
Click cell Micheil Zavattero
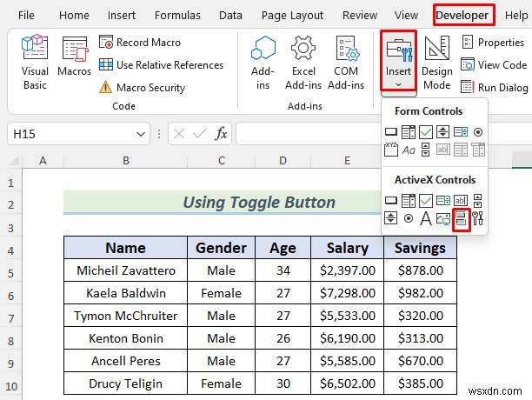point(125,270)
